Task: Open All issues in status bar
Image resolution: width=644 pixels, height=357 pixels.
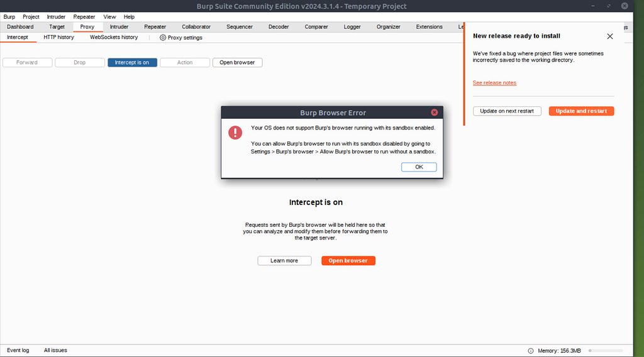Action: coord(55,351)
